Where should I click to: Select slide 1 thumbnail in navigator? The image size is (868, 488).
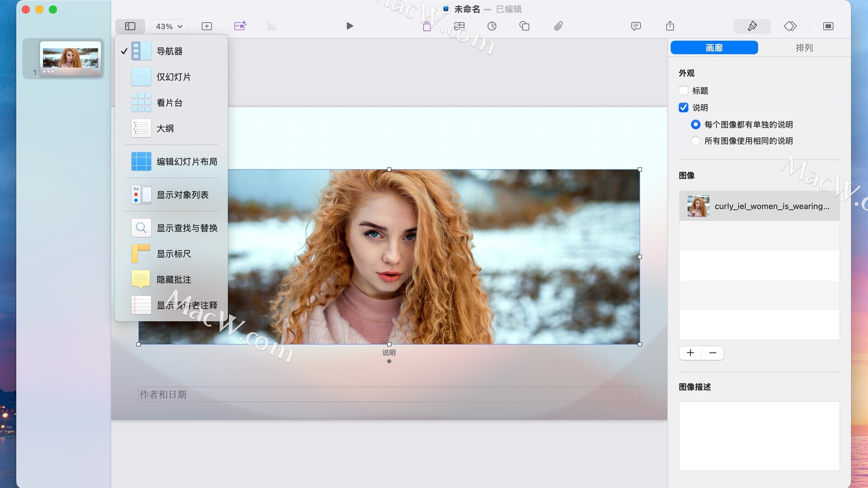[x=70, y=58]
